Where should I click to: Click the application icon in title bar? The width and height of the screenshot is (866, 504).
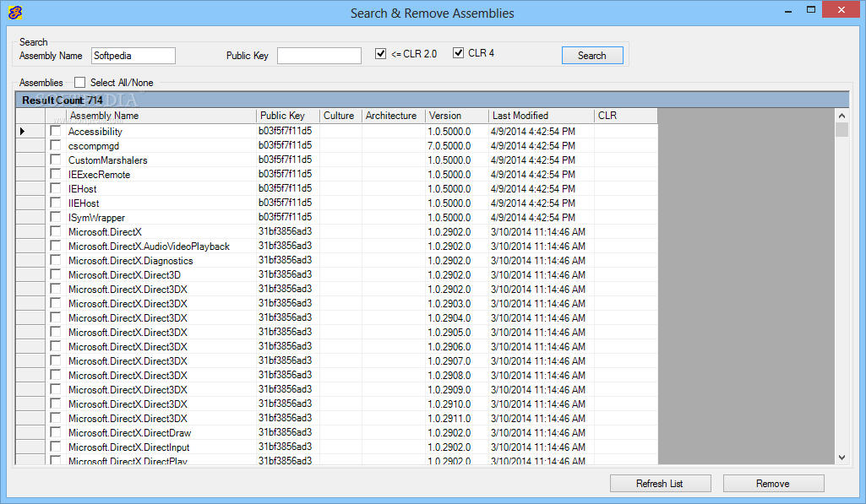point(15,12)
